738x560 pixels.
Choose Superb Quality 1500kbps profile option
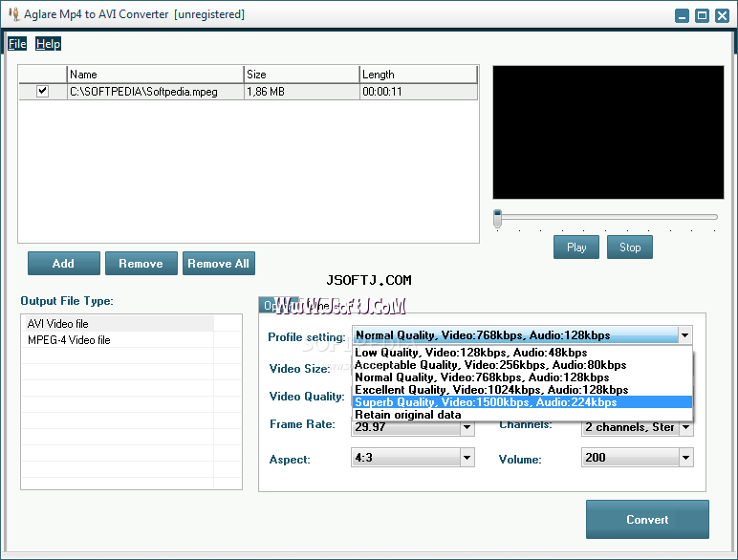(x=486, y=402)
